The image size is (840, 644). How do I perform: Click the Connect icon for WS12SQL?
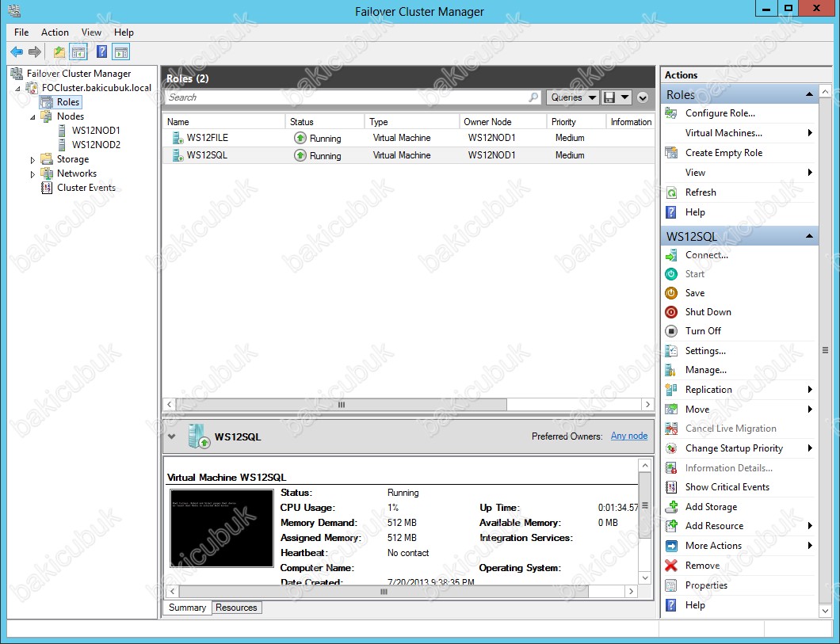(x=671, y=255)
